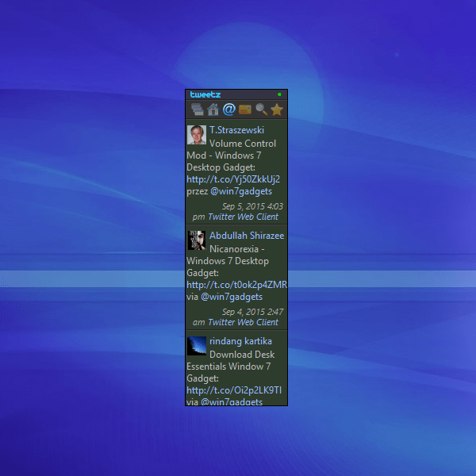Image resolution: width=476 pixels, height=476 pixels.
Task: Select 'Download Desk' tweet text
Action: click(x=242, y=355)
